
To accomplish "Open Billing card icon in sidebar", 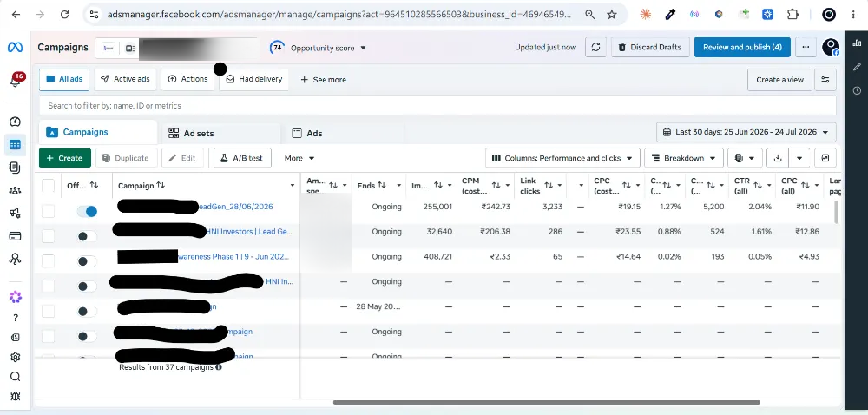I will point(15,236).
